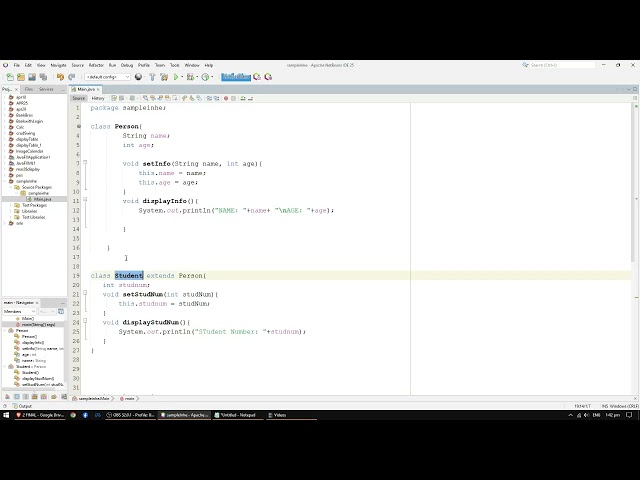
Task: Open the Members dropdown in the Navigator
Action: tap(19, 311)
